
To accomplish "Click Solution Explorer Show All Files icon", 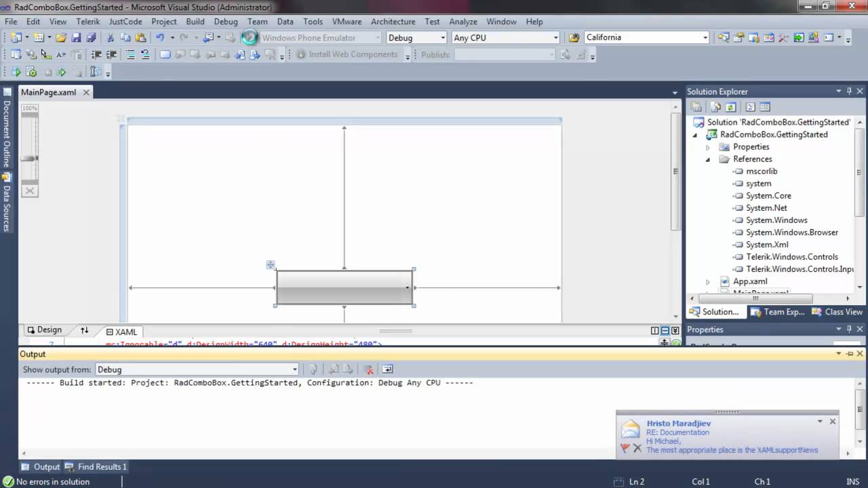I will point(715,107).
